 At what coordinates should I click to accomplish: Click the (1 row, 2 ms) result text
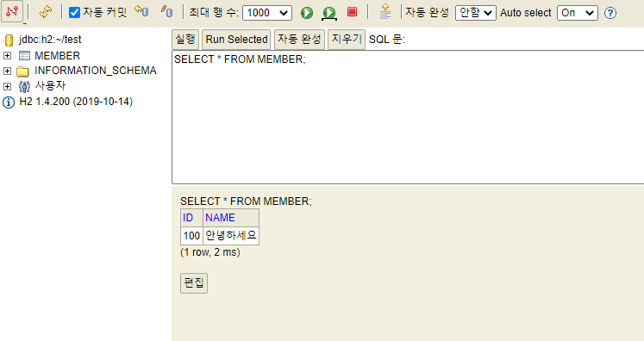pos(210,252)
